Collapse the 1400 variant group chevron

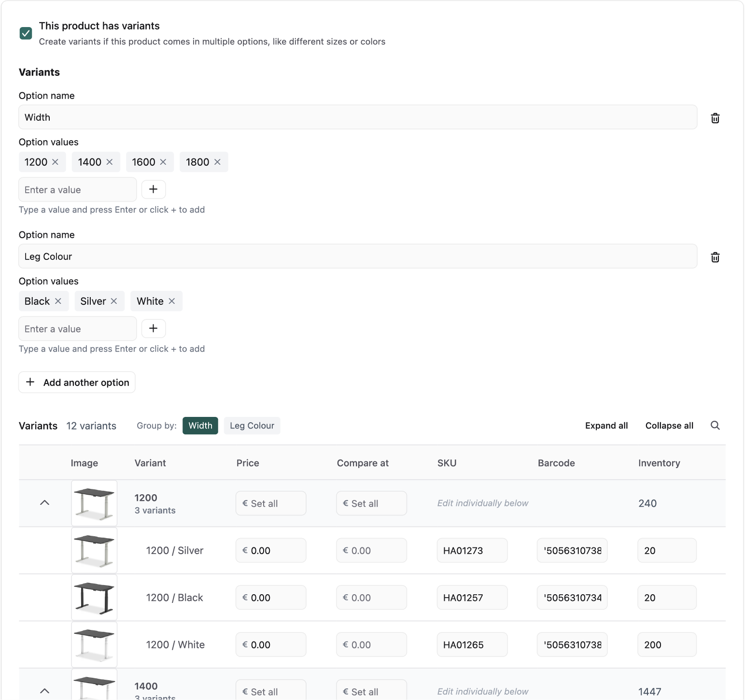pyautogui.click(x=44, y=691)
